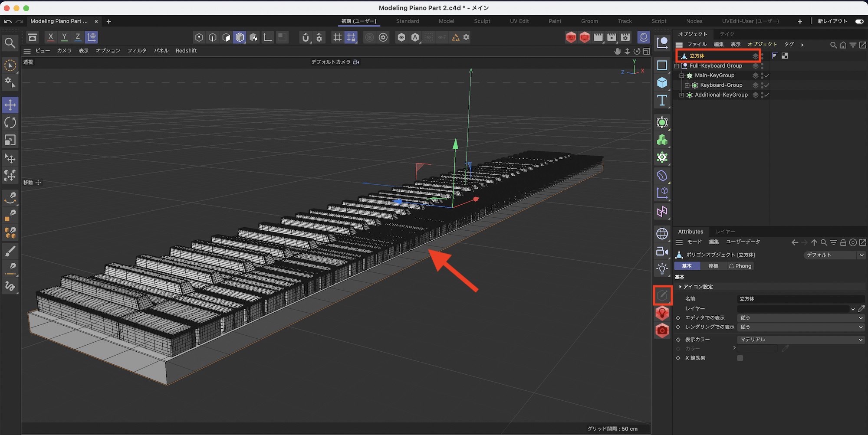Select the Rotate tool
The width and height of the screenshot is (868, 435).
pos(10,123)
